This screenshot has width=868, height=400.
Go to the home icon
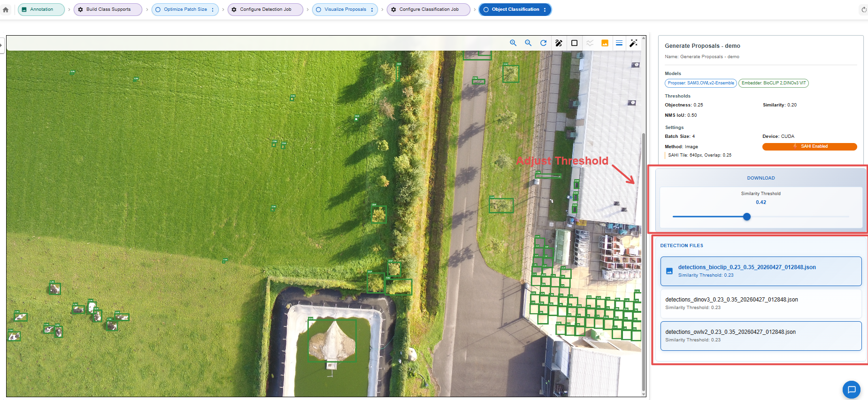click(6, 9)
